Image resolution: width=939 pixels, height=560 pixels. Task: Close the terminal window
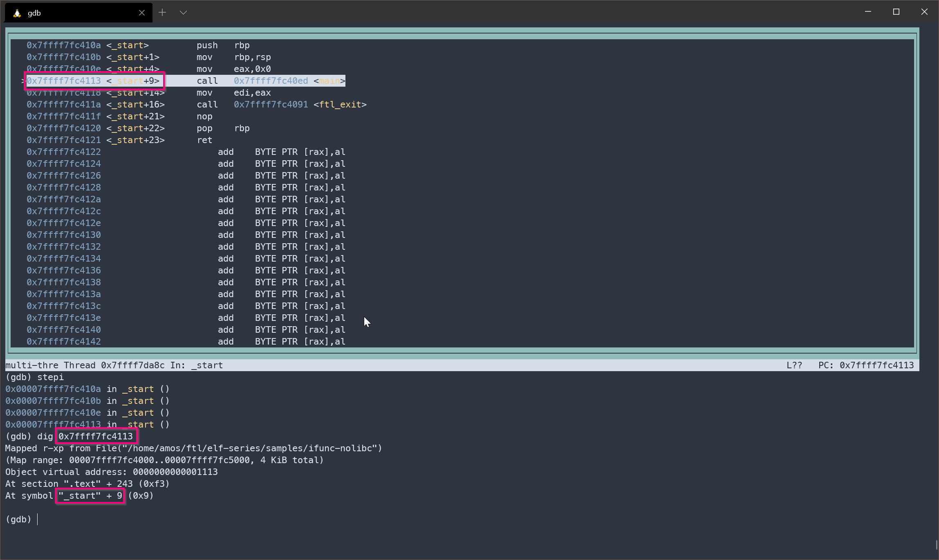click(x=924, y=12)
